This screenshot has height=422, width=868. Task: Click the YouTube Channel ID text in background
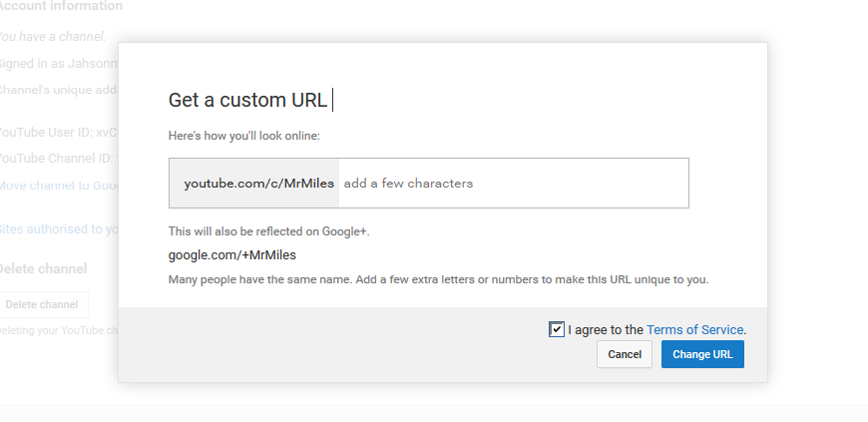pyautogui.click(x=59, y=159)
